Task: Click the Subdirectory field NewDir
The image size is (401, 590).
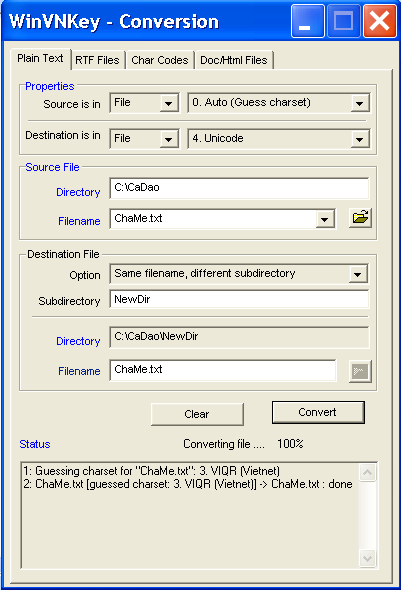Action: coord(239,300)
